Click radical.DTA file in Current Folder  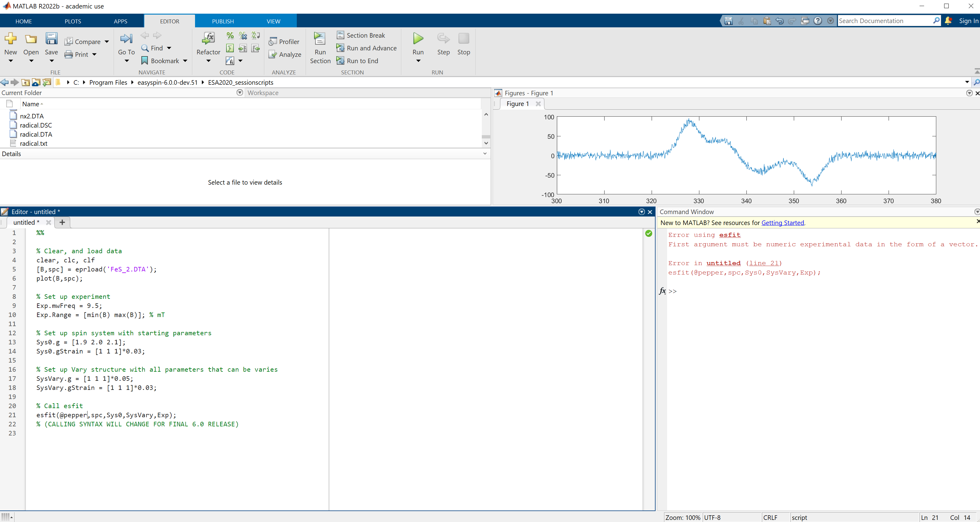36,134
